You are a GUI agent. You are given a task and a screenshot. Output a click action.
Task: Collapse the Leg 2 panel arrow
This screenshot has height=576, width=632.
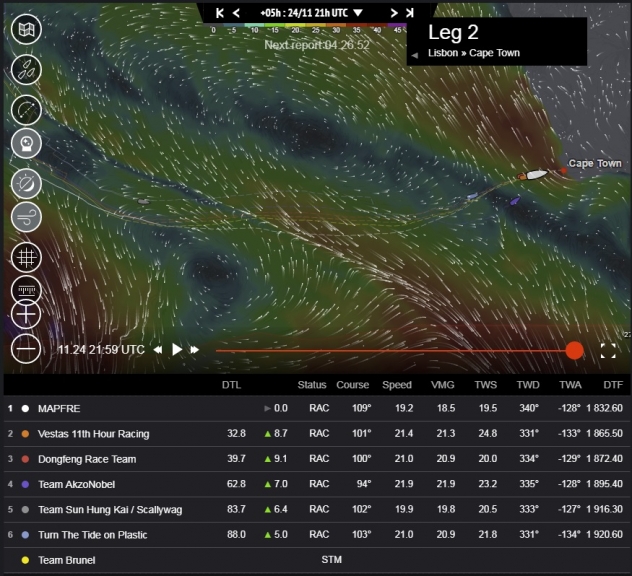click(414, 55)
